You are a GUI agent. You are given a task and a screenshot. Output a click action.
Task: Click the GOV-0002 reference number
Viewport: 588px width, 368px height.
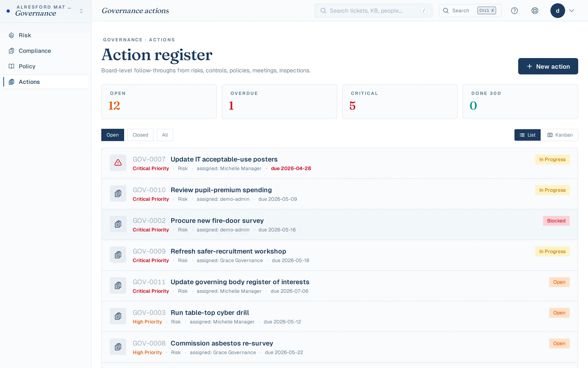pyautogui.click(x=149, y=221)
